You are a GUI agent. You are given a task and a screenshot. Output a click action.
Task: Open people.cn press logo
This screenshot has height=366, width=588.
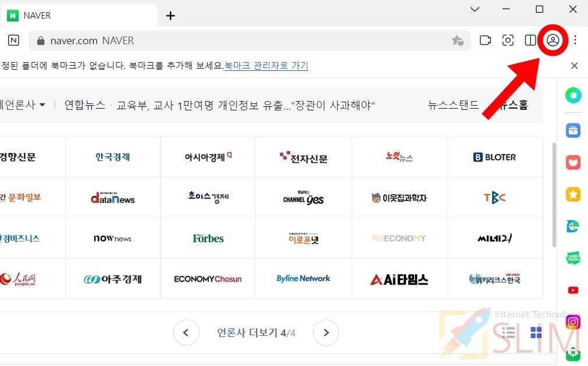coord(17,279)
